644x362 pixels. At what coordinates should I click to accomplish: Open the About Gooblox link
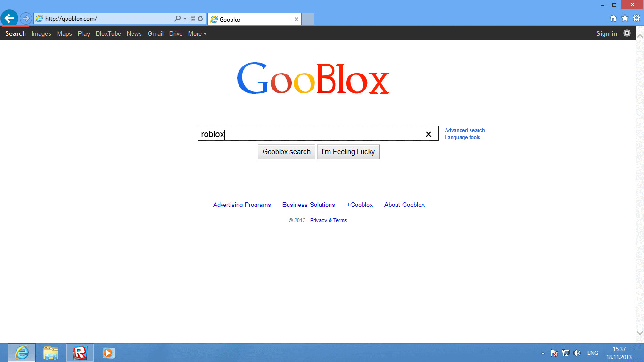click(x=405, y=205)
